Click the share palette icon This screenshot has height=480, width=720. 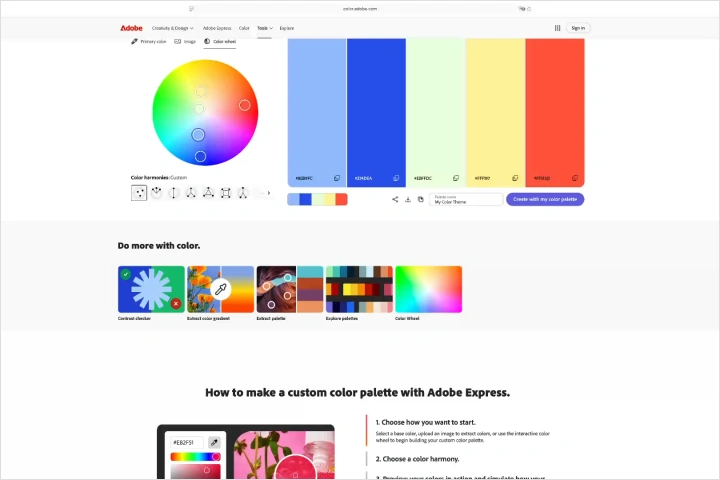pos(395,199)
